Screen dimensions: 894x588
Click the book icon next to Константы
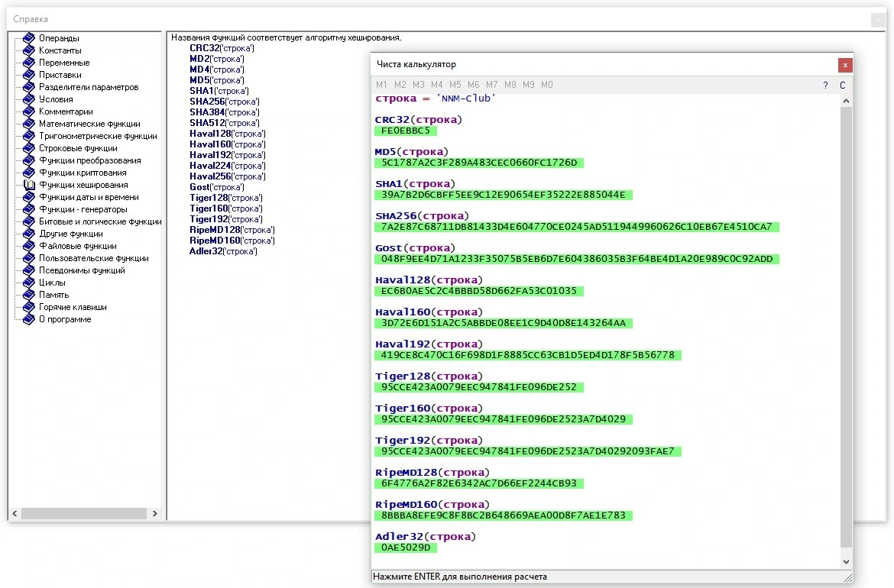coord(28,50)
